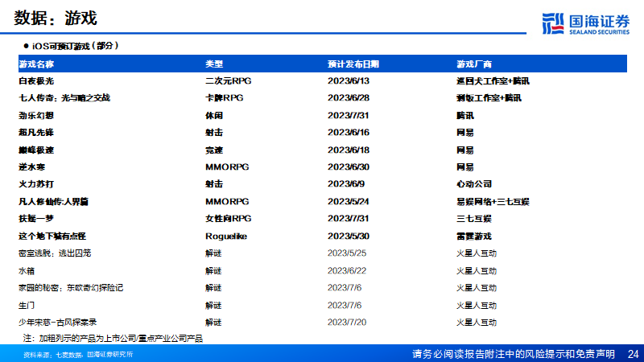The height and width of the screenshot is (362, 644).
Task: Click the date 2023/5/25
Action: point(347,253)
